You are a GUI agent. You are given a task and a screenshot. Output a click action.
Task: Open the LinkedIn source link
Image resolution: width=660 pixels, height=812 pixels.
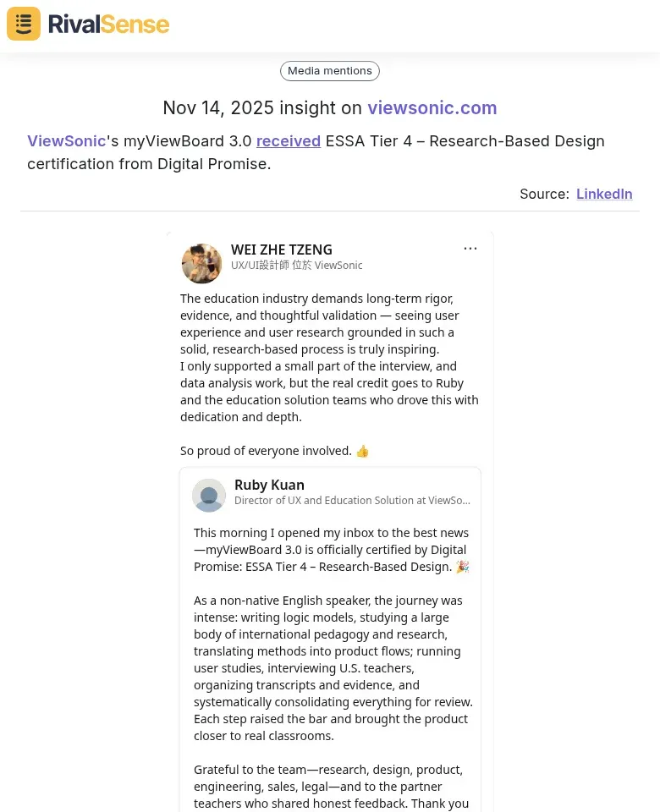604,194
